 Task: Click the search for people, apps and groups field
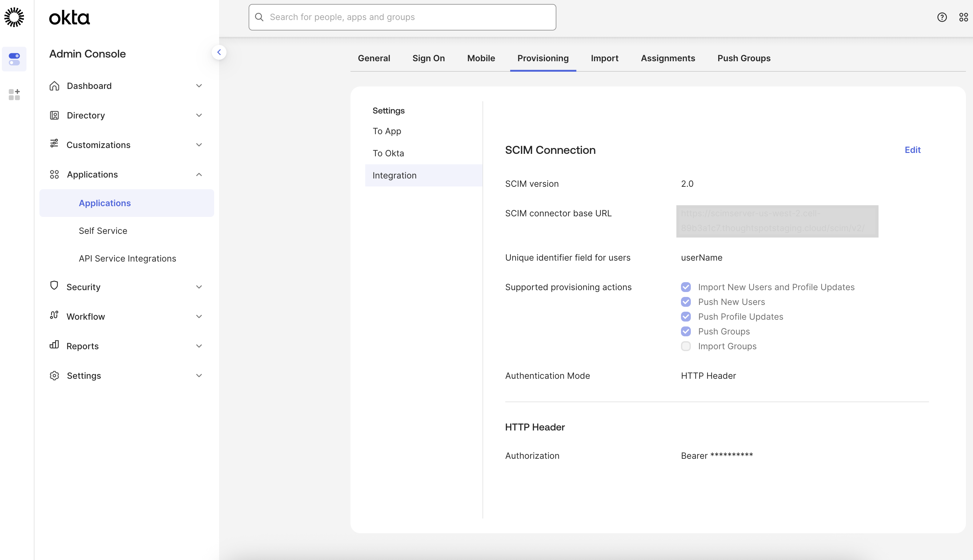(402, 17)
